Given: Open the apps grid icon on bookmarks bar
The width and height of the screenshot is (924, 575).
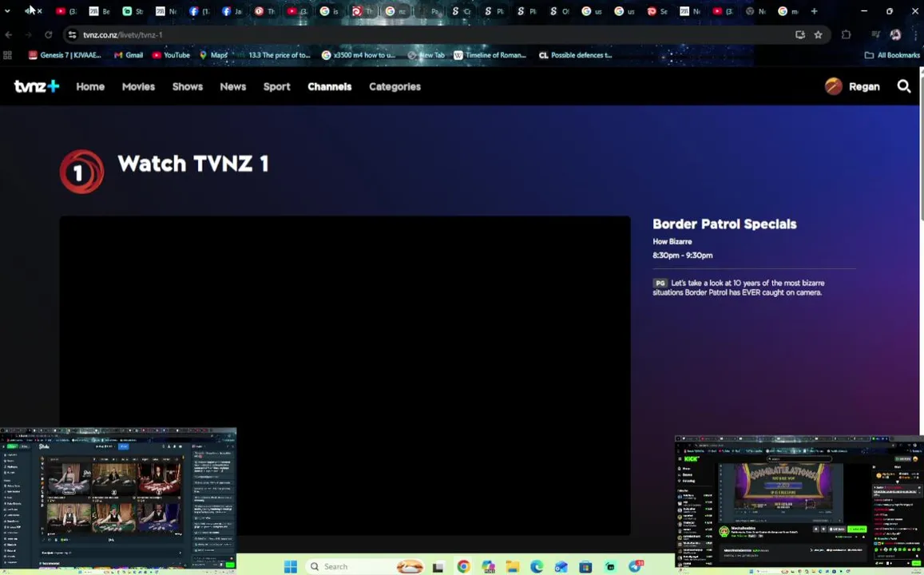Looking at the screenshot, I should pos(8,55).
